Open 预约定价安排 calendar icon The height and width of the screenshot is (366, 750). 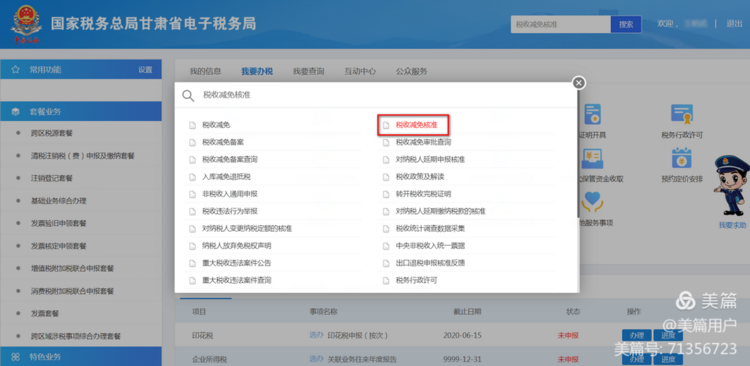682,158
